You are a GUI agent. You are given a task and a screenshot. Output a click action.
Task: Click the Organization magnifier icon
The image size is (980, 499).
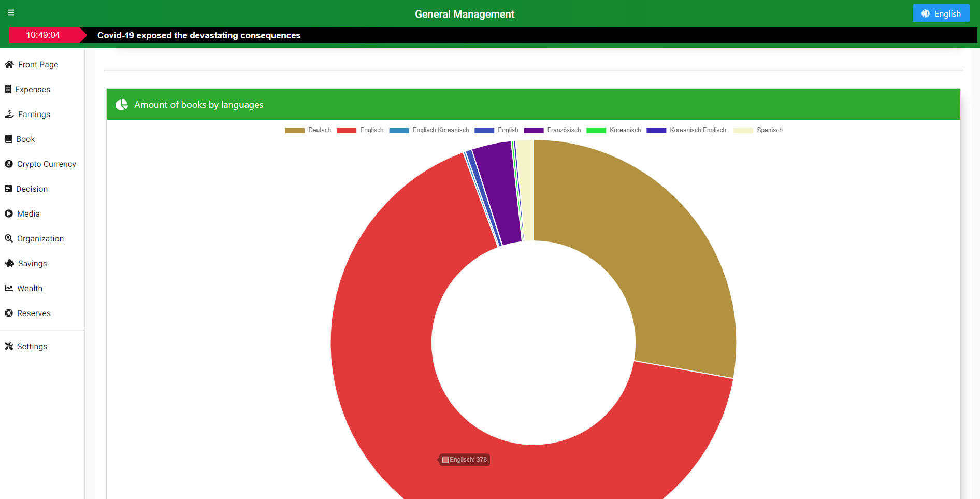click(x=9, y=238)
